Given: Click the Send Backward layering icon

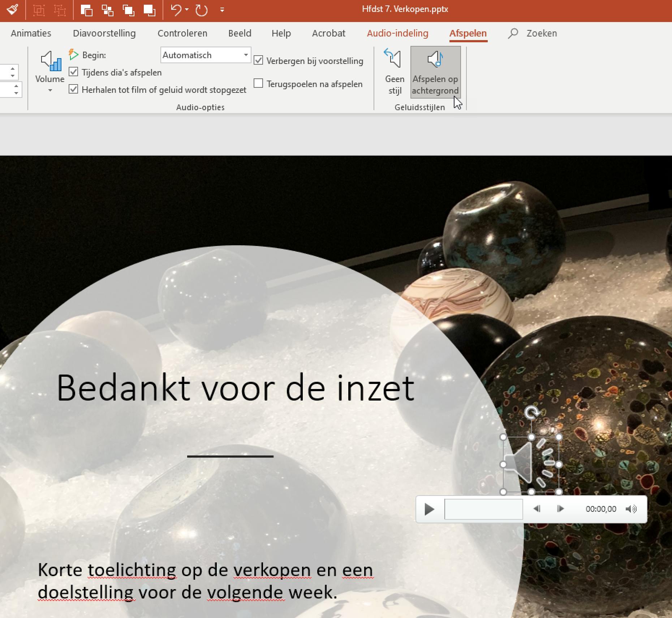Looking at the screenshot, I should (x=87, y=10).
